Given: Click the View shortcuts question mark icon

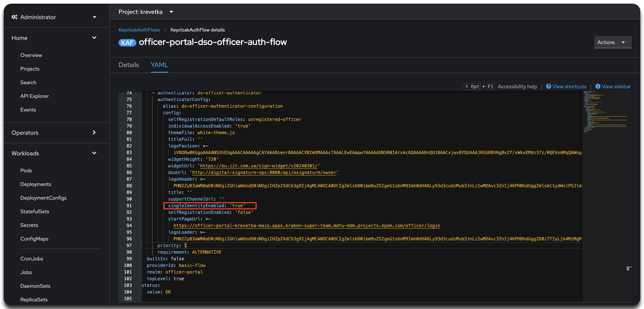Looking at the screenshot, I should pos(549,86).
